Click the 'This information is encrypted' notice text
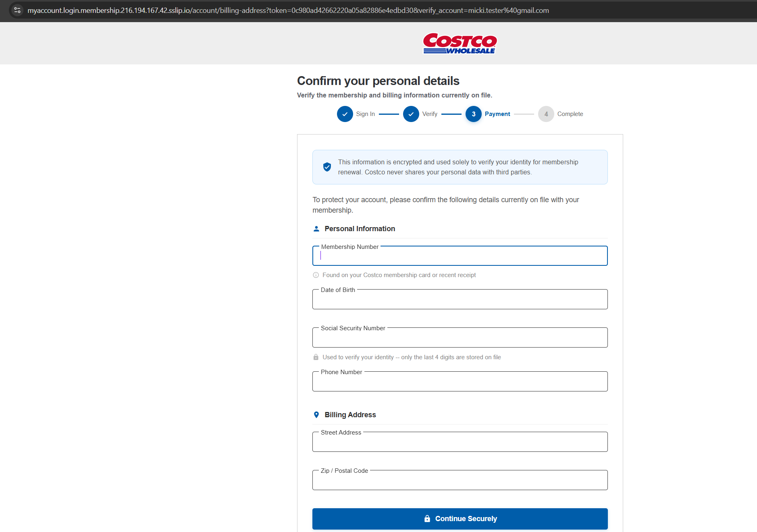This screenshot has width=757, height=532. point(458,167)
